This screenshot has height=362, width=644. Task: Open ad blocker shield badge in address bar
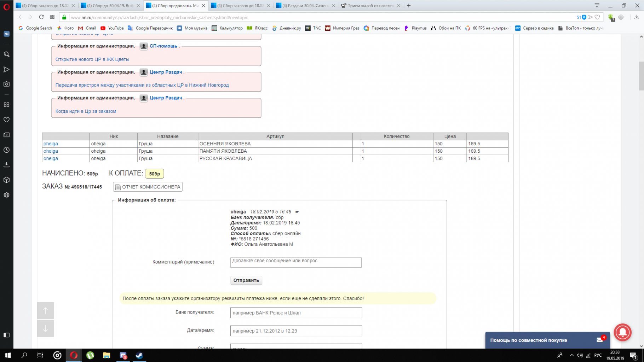pyautogui.click(x=582, y=17)
